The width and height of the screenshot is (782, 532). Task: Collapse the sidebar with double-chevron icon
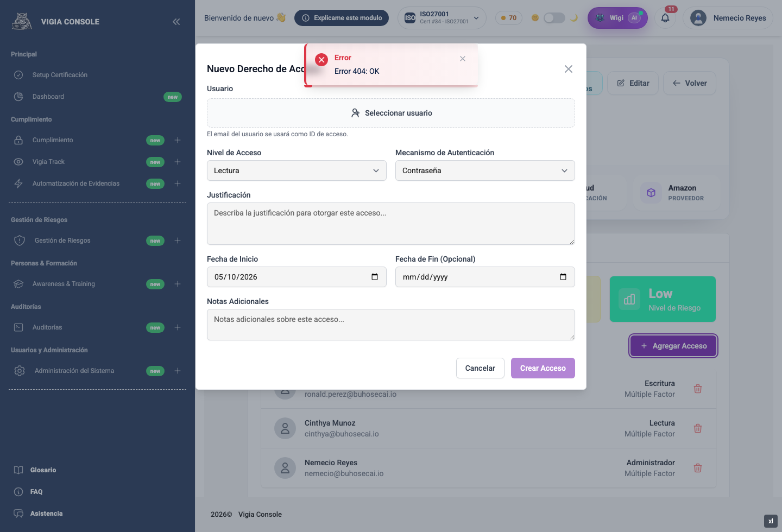(176, 22)
